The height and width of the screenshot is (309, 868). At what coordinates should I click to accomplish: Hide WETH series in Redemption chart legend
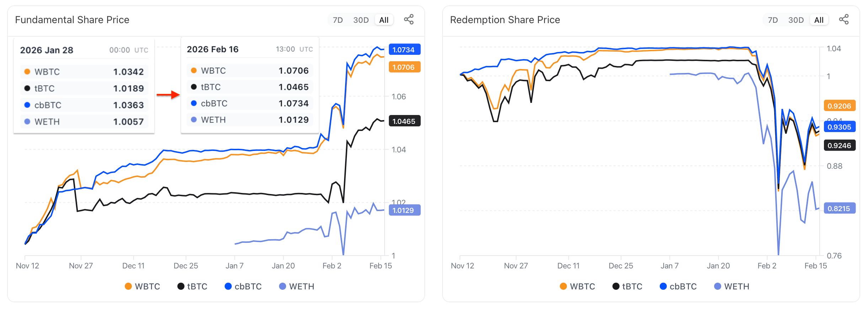(732, 287)
